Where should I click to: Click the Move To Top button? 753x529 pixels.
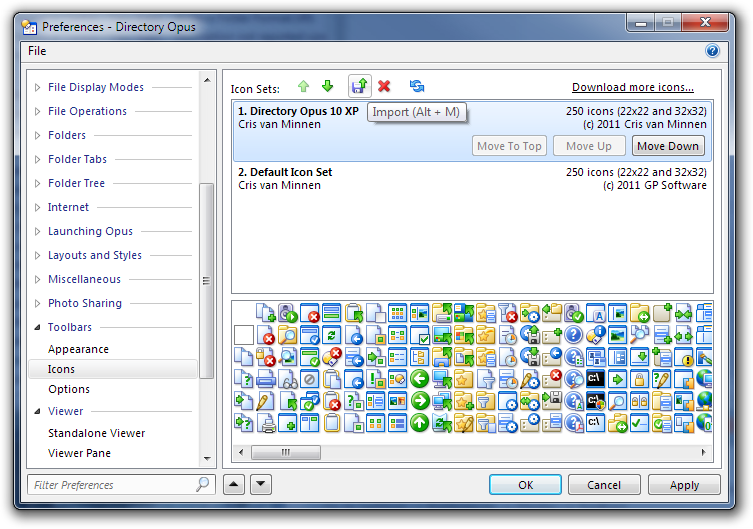(x=509, y=146)
